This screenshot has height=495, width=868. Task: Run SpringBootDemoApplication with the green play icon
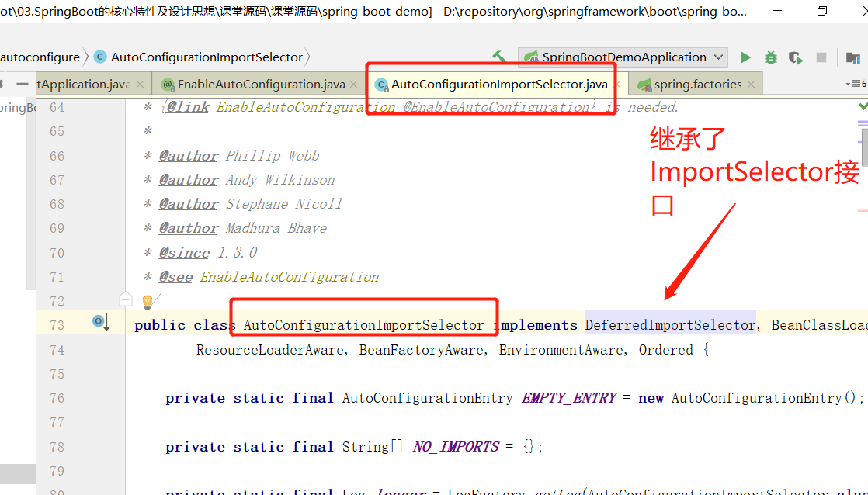coord(744,57)
